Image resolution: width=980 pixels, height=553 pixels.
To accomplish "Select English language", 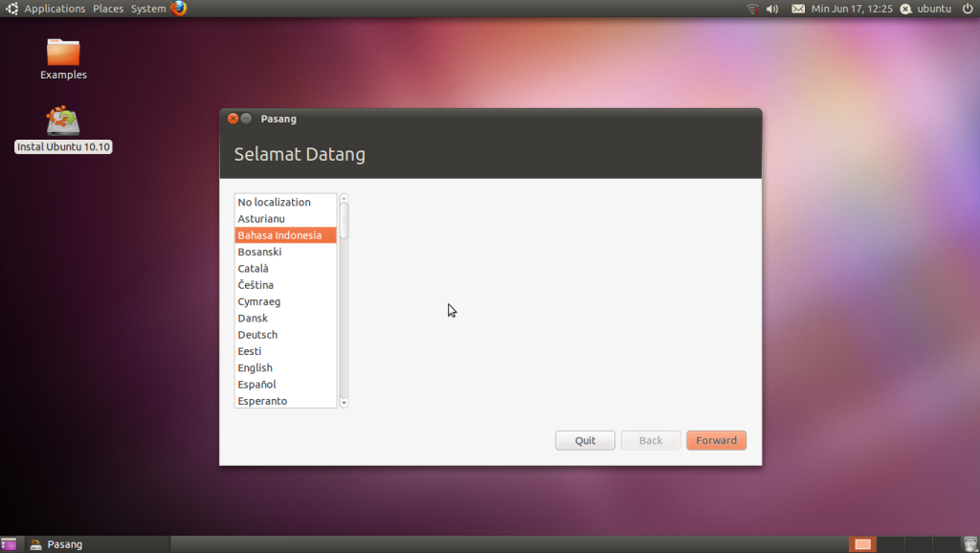I will click(285, 367).
